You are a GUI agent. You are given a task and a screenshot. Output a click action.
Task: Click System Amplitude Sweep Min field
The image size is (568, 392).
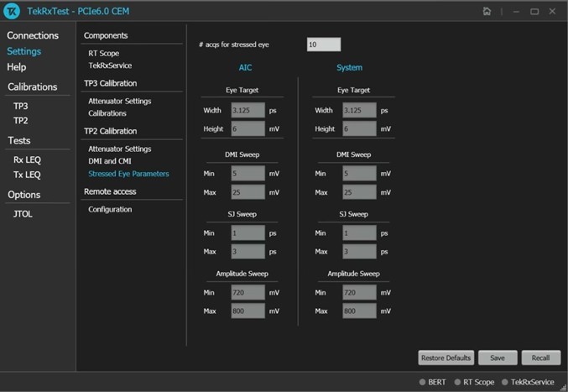coord(360,292)
